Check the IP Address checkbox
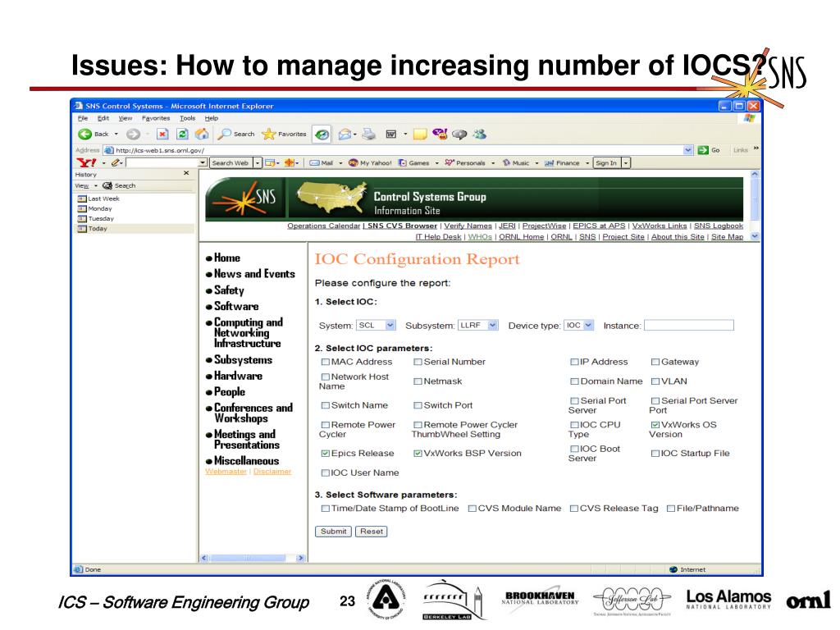 click(574, 362)
